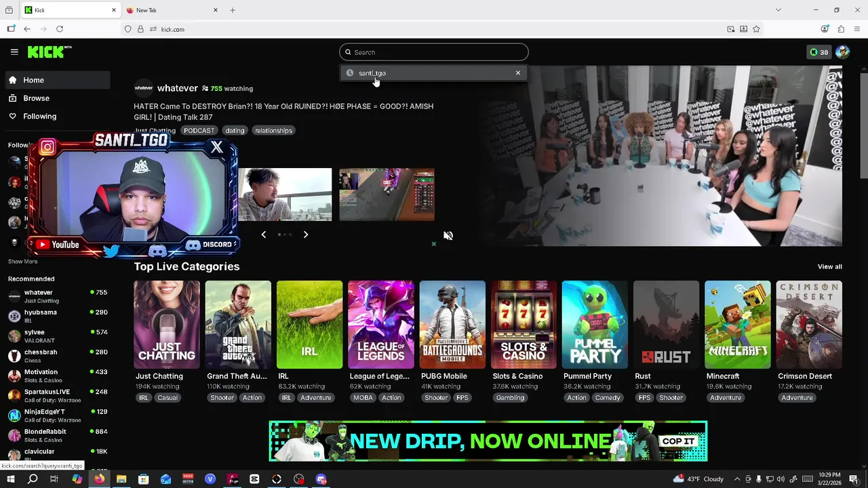
Task: Open the Just Chatting category card
Action: point(167,325)
